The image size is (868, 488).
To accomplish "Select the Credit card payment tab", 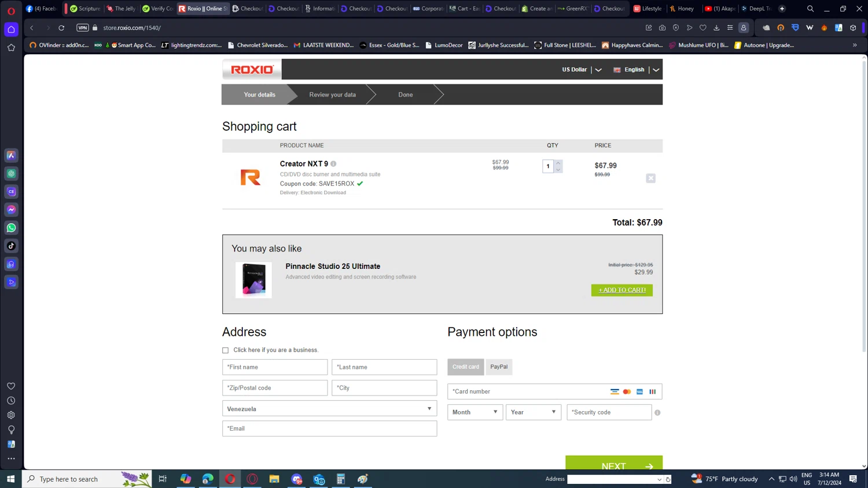I will (x=466, y=367).
